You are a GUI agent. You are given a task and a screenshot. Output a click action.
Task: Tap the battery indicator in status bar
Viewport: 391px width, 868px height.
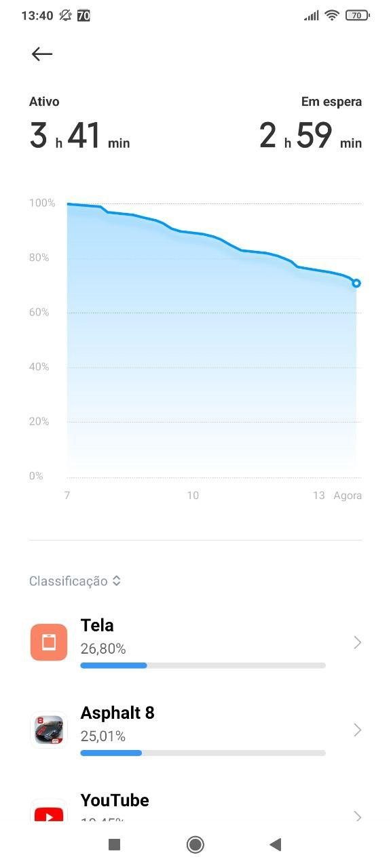pos(357,15)
